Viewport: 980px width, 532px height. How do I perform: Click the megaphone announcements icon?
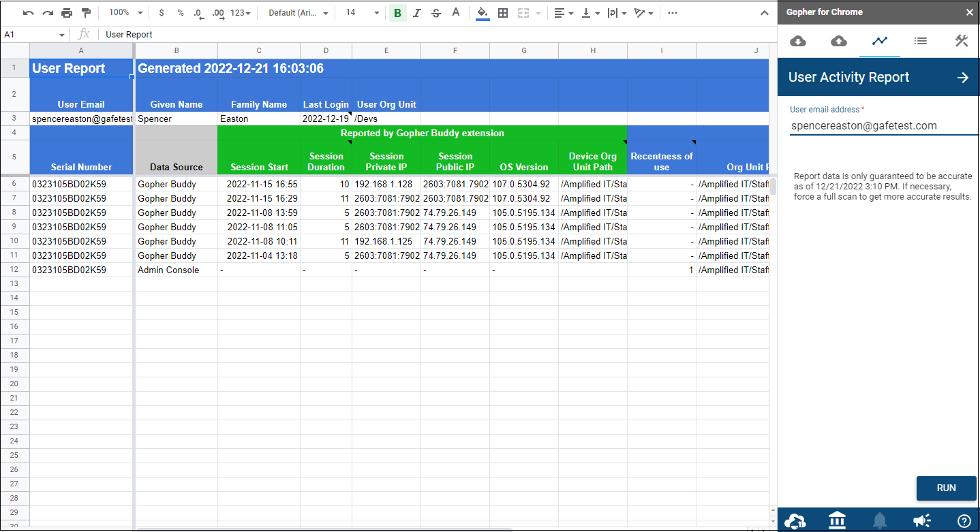coord(922,521)
